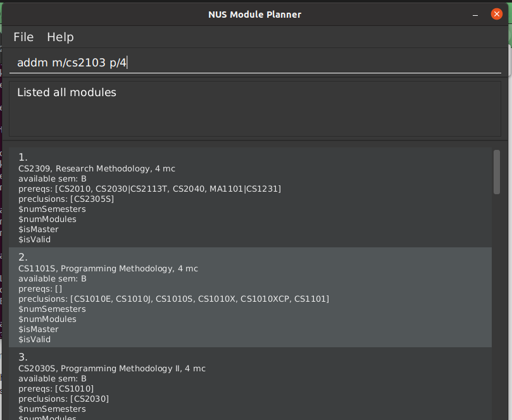
Task: Click the empty prereqs [] line of CS1101S
Action: (40, 289)
